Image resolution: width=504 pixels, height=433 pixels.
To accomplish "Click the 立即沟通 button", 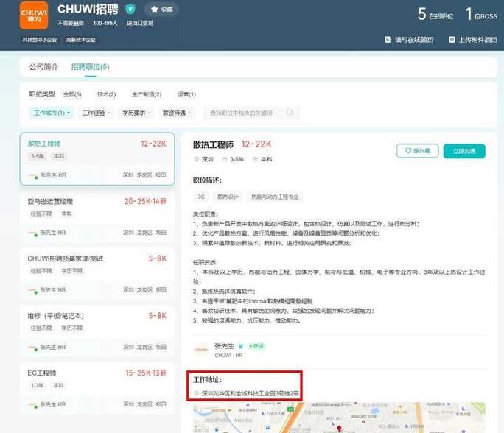I will 464,151.
